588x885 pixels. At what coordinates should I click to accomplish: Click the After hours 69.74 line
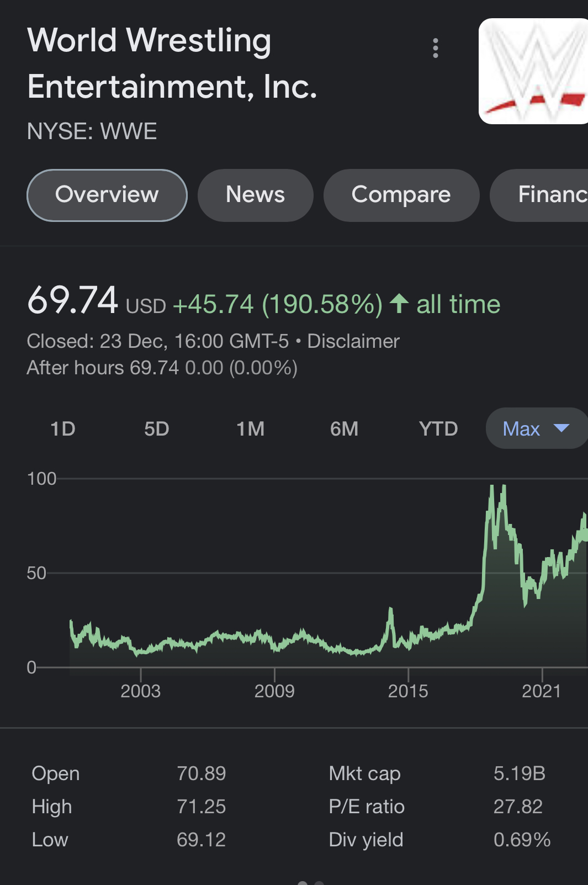(162, 368)
